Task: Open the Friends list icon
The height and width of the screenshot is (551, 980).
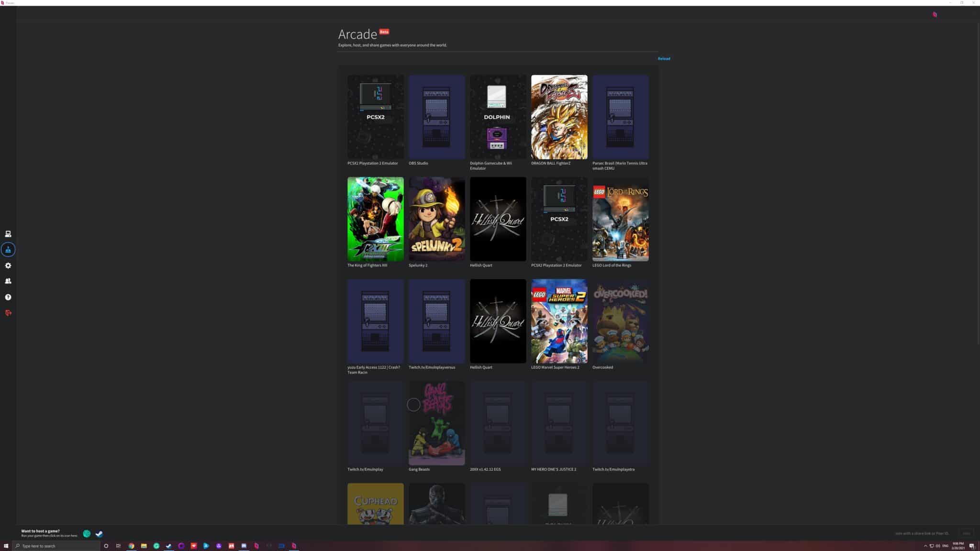Action: point(8,281)
